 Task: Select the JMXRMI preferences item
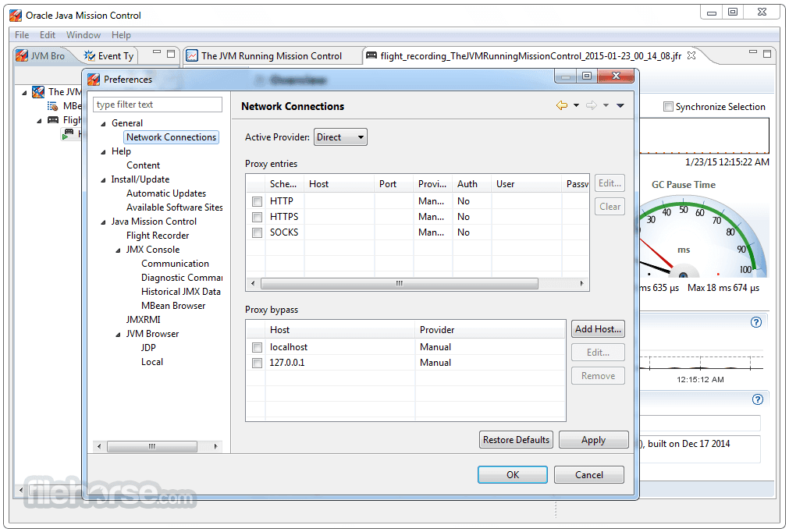[144, 319]
